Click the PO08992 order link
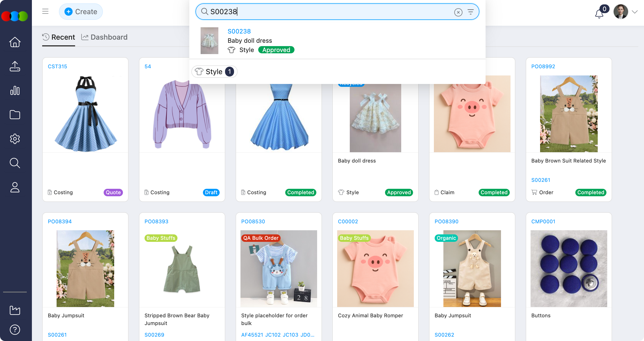This screenshot has width=644, height=341. (x=543, y=66)
